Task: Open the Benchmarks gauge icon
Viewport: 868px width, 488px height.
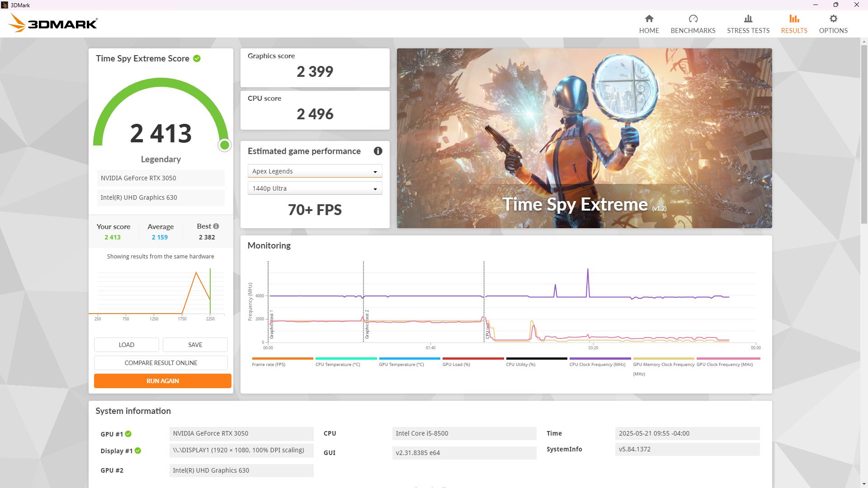Action: [x=693, y=19]
